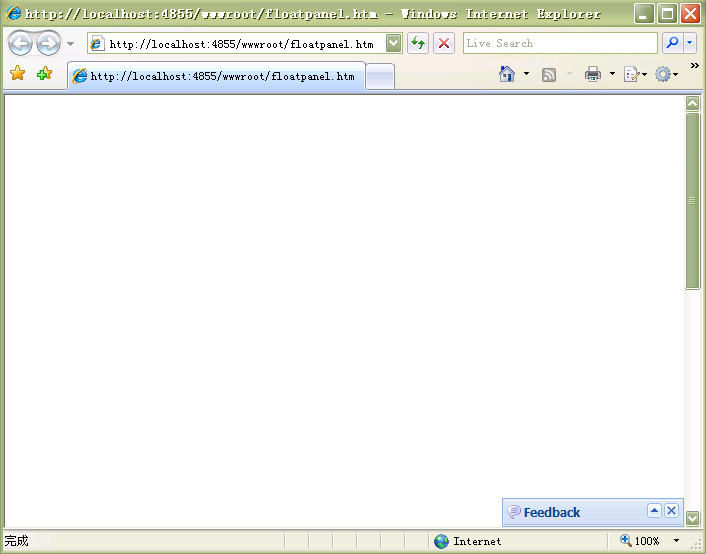
Task: Stop loading with the red X button
Action: [444, 44]
